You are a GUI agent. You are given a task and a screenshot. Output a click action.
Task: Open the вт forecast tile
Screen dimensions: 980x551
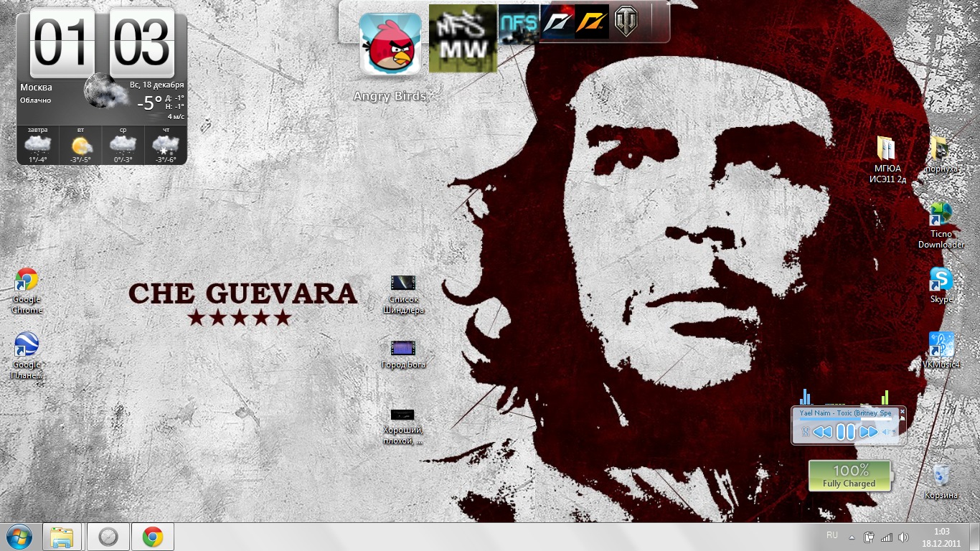(80, 144)
